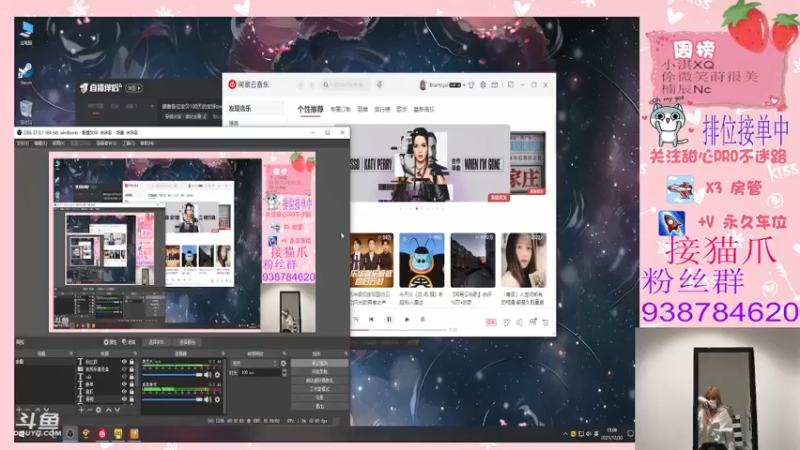Open OBS 文件 menu
800x450 pixels.
click(x=22, y=143)
